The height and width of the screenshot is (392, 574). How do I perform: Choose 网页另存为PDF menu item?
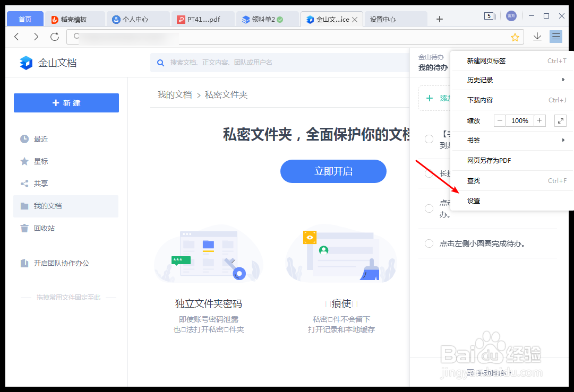click(512, 161)
